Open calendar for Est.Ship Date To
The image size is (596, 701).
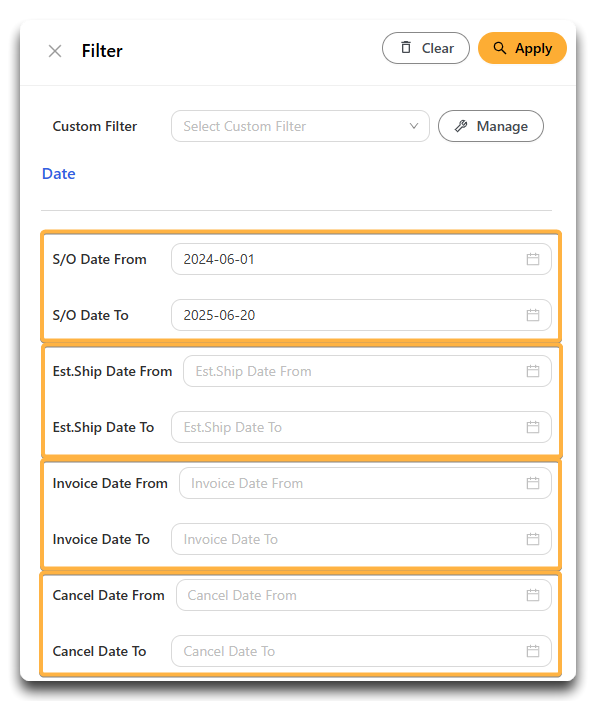pyautogui.click(x=533, y=427)
